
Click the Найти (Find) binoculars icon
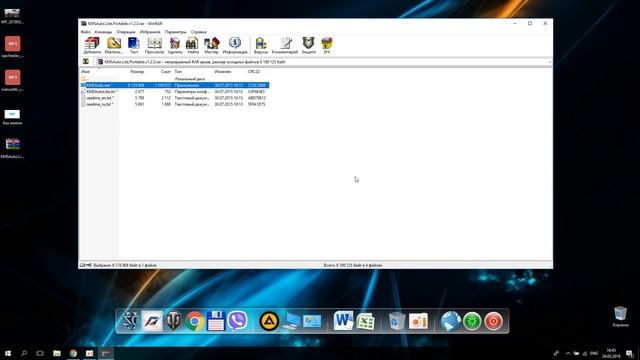193,45
